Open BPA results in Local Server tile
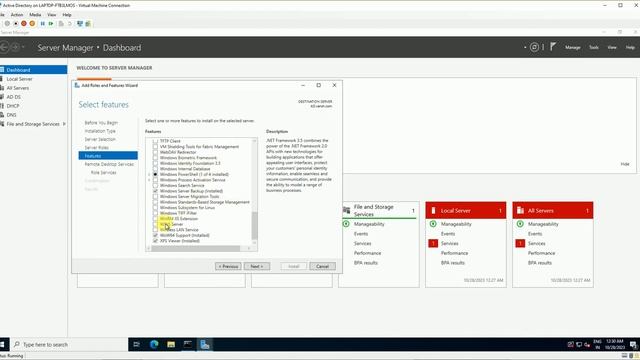640x360 pixels. pyautogui.click(x=453, y=263)
